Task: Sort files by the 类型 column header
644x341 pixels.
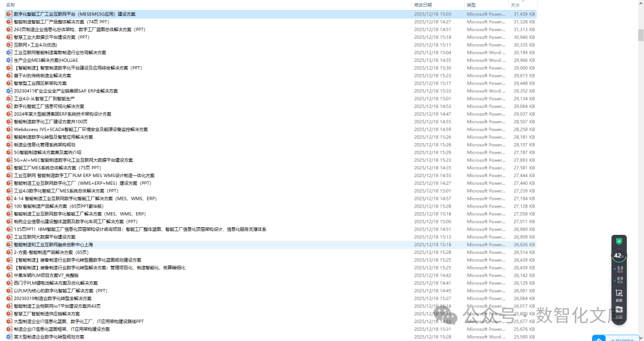Action: point(471,5)
